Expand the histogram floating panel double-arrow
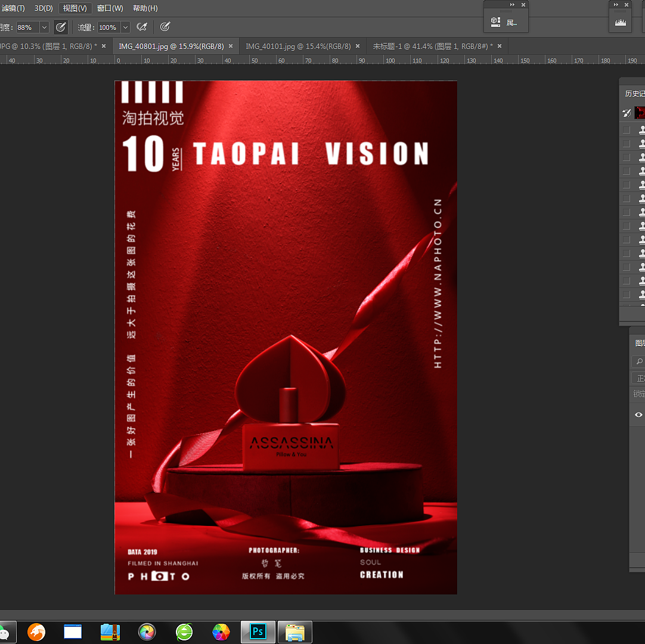 point(616,5)
